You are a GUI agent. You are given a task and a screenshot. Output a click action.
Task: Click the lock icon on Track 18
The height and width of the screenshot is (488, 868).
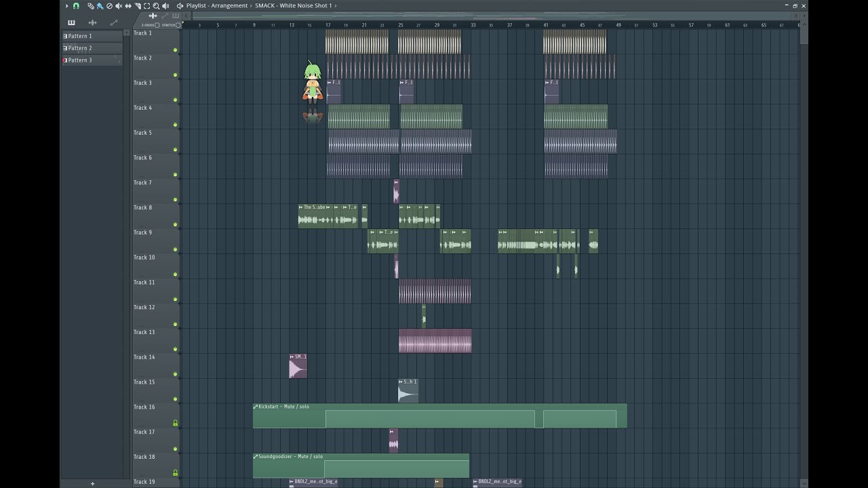point(175,473)
